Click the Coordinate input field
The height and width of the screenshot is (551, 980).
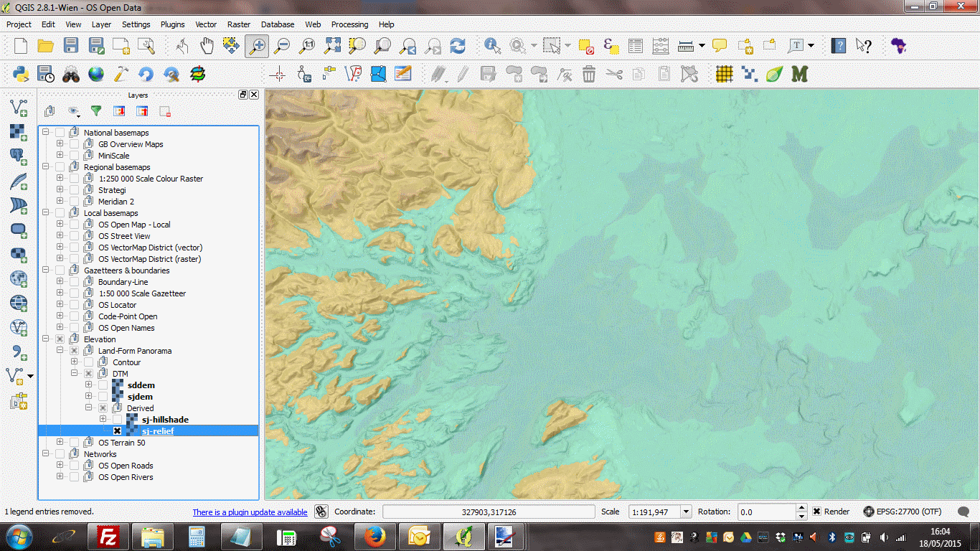click(x=489, y=512)
